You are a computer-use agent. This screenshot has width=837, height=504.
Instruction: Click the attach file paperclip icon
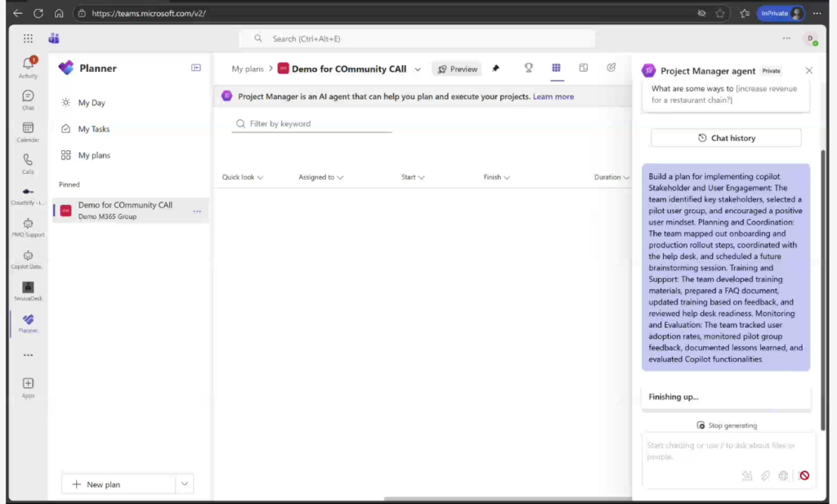[x=765, y=475]
